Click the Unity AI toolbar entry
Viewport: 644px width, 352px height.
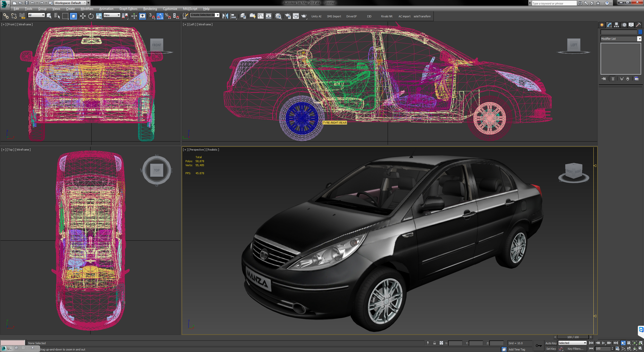coord(316,16)
